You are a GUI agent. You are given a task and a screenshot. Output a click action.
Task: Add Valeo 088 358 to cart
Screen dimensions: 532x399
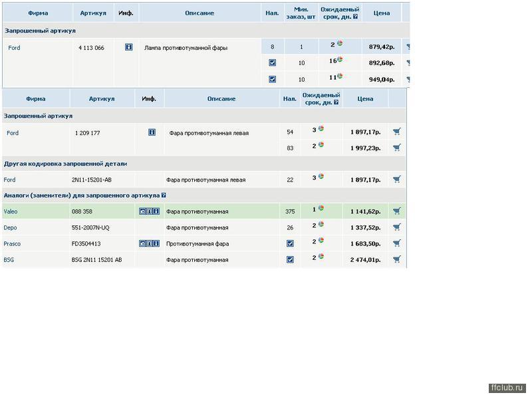(x=397, y=211)
